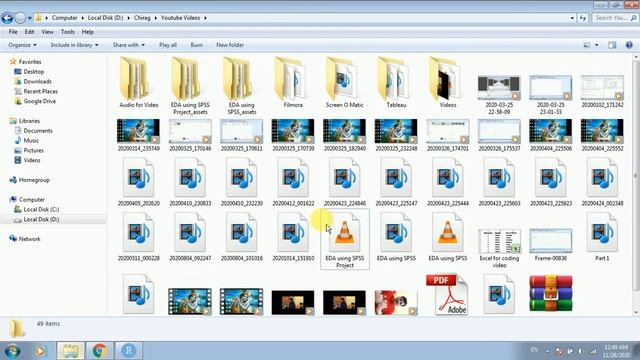Select media file 20200423_224846

(x=344, y=182)
